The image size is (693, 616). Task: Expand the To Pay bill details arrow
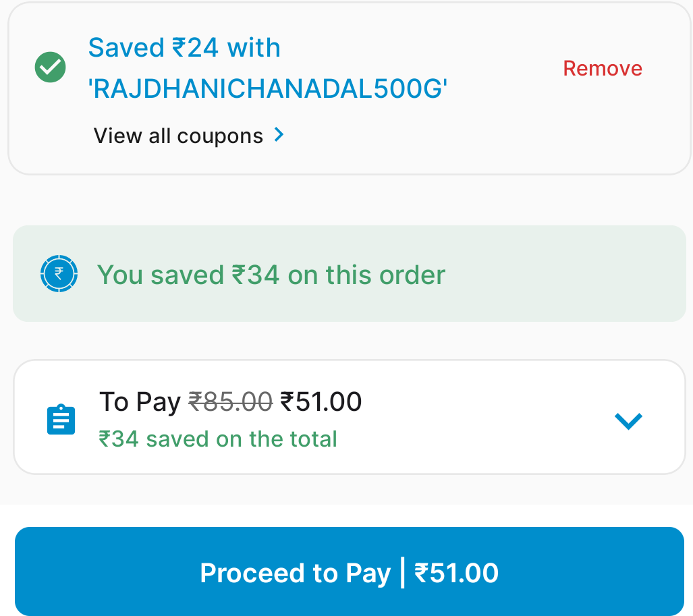click(628, 420)
